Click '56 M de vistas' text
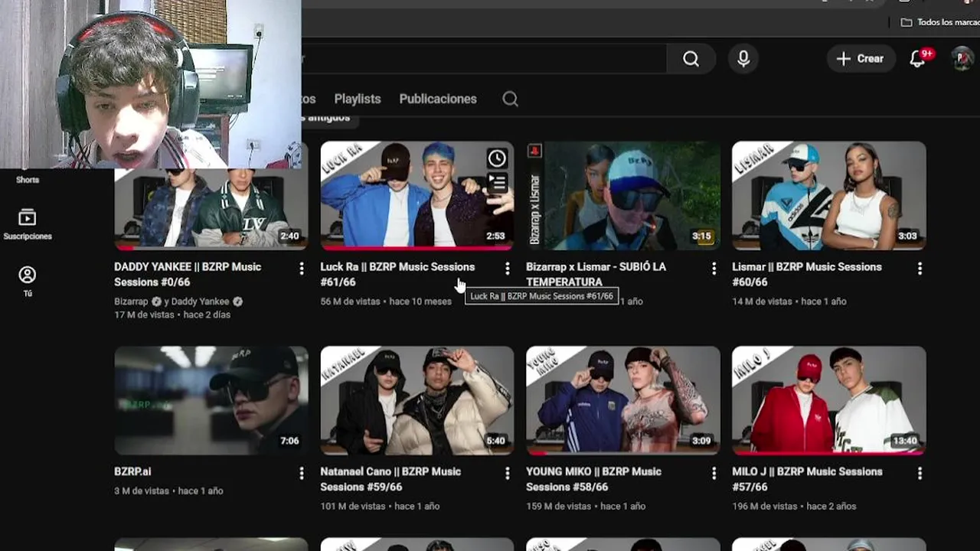The width and height of the screenshot is (980, 551). [x=351, y=302]
